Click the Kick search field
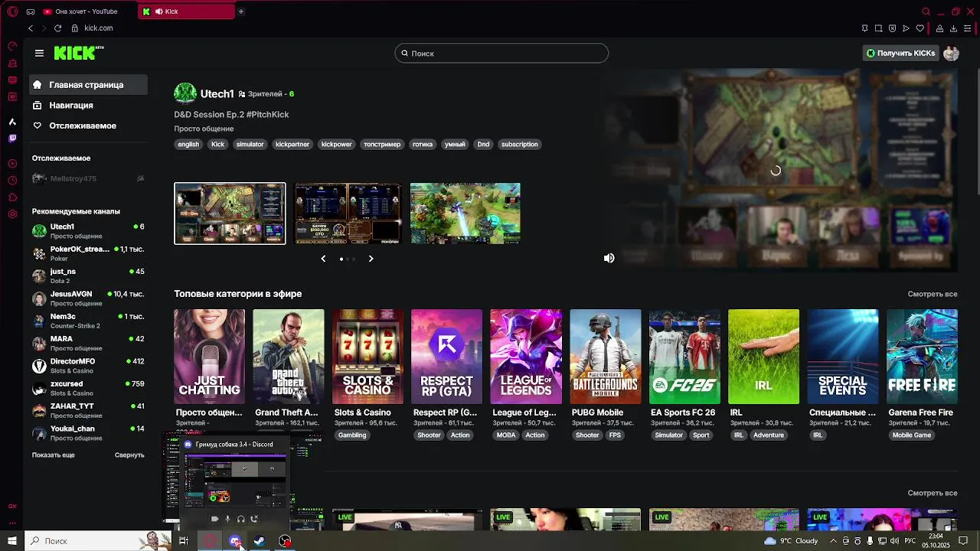The height and width of the screenshot is (551, 980). pos(501,53)
